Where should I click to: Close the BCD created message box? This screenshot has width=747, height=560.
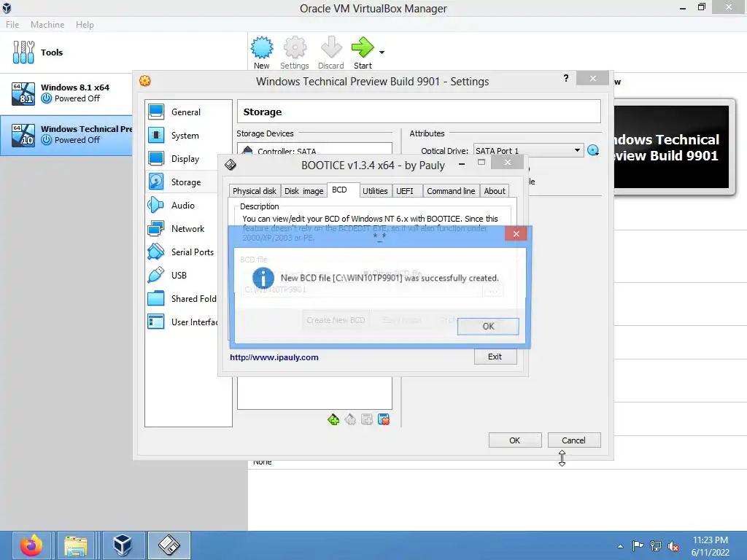tap(516, 234)
